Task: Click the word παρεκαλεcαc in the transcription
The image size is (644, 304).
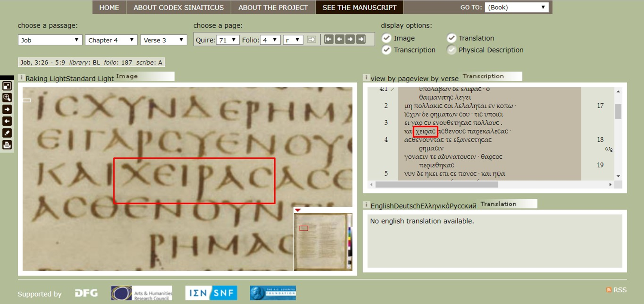Action: click(488, 131)
